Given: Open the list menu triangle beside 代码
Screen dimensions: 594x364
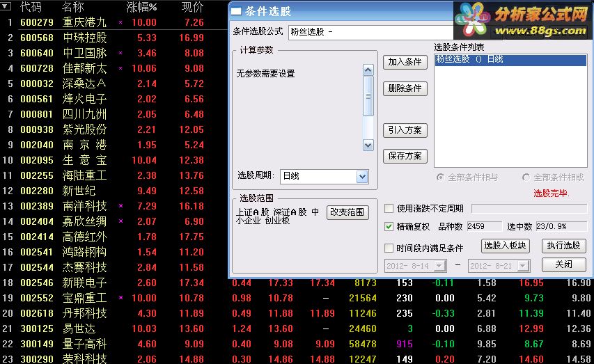Looking at the screenshot, I should click(x=6, y=6).
